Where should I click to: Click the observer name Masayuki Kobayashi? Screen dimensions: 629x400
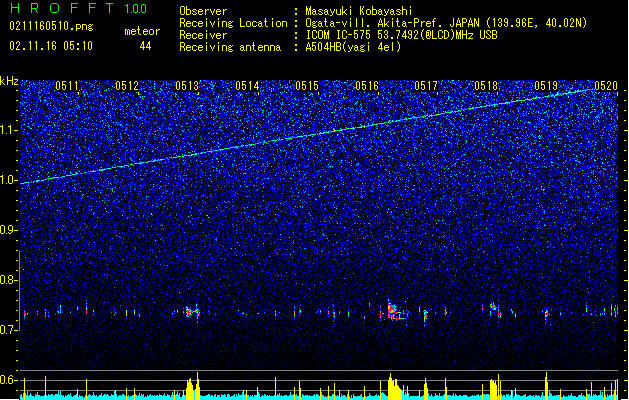[359, 11]
